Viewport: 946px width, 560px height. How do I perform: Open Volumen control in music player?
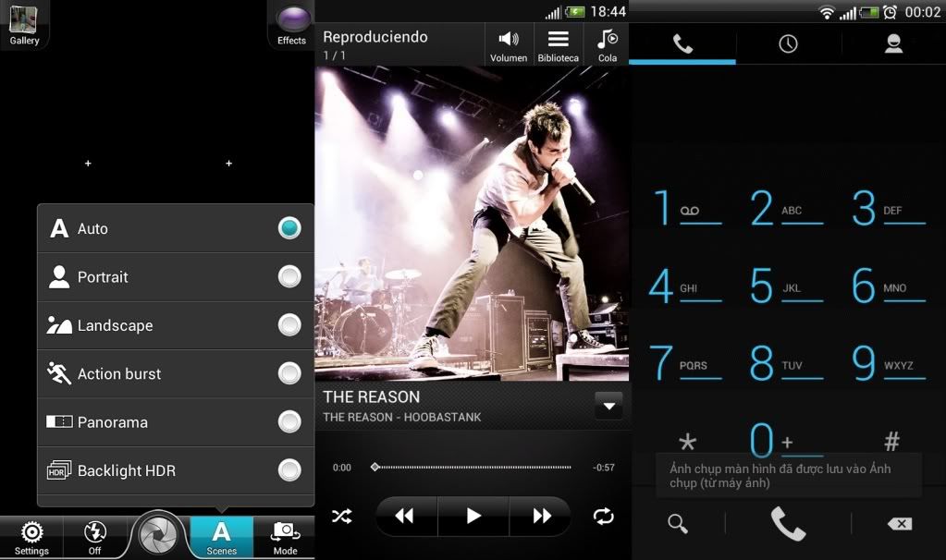click(509, 44)
